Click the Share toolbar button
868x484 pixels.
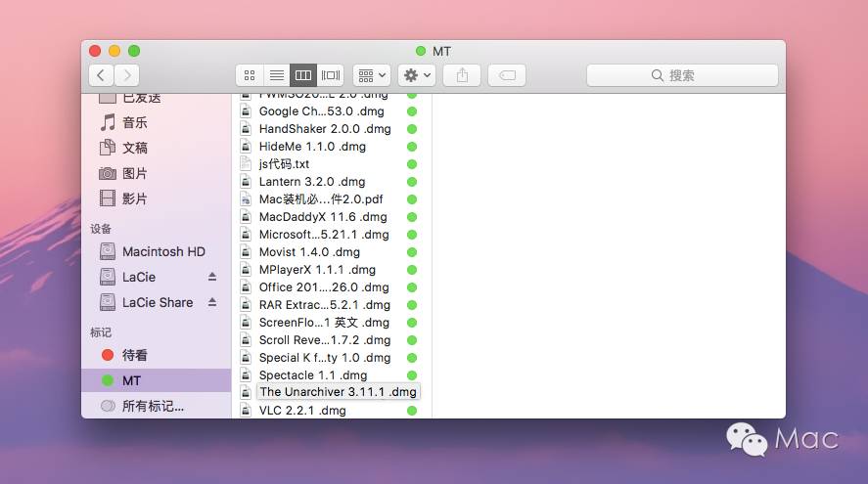(x=462, y=75)
